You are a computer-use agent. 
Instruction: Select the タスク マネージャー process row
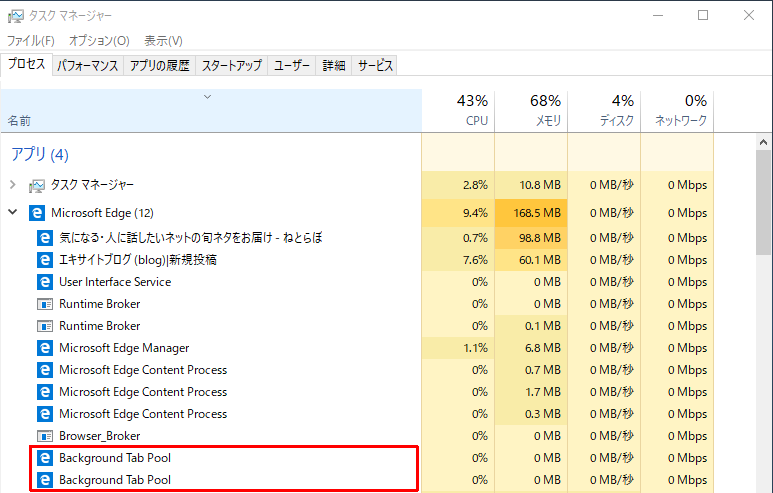pyautogui.click(x=357, y=185)
